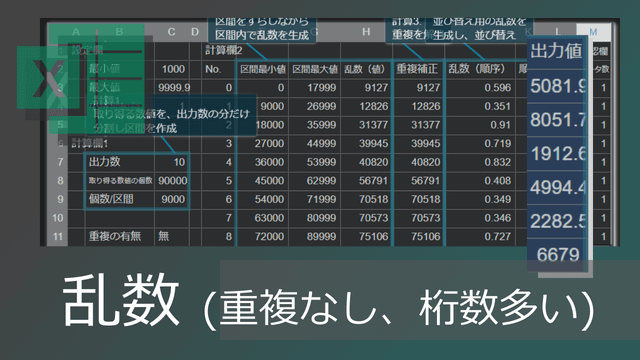Select row header 10
Viewport: 640px width, 360px height.
pyautogui.click(x=58, y=218)
